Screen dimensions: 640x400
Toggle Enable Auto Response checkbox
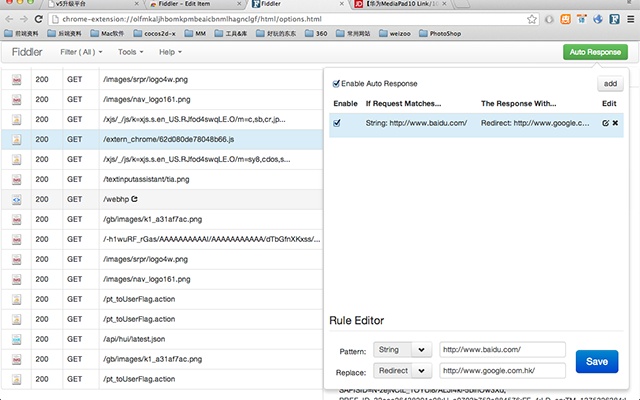coord(336,84)
